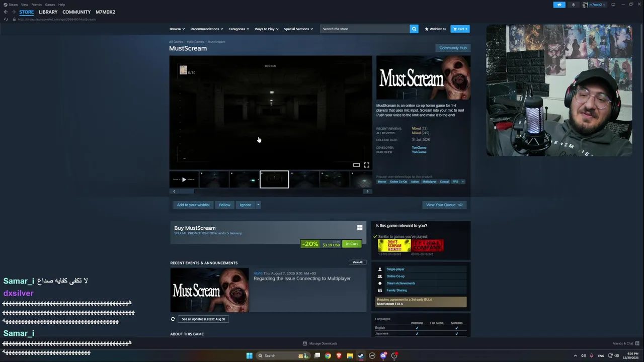Switch to Big Picture mode icon

(x=613, y=5)
